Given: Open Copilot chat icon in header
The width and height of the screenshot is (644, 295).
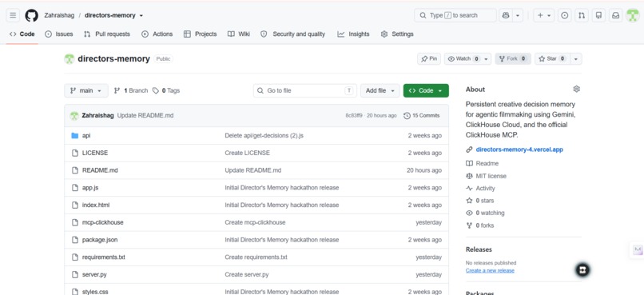Looking at the screenshot, I should [506, 15].
